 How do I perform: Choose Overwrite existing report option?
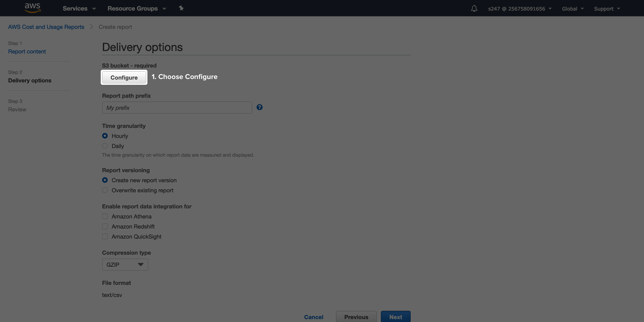[x=105, y=190]
